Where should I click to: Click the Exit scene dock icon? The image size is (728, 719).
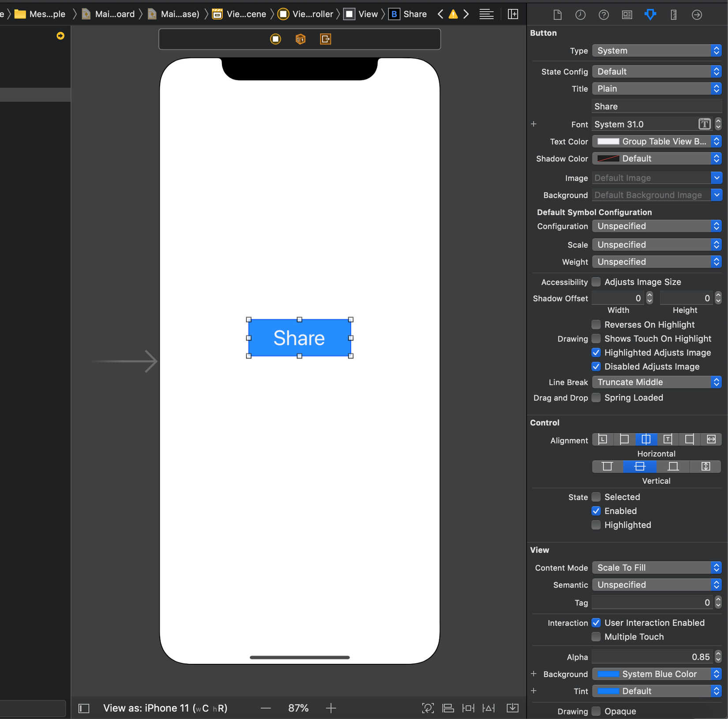point(325,39)
